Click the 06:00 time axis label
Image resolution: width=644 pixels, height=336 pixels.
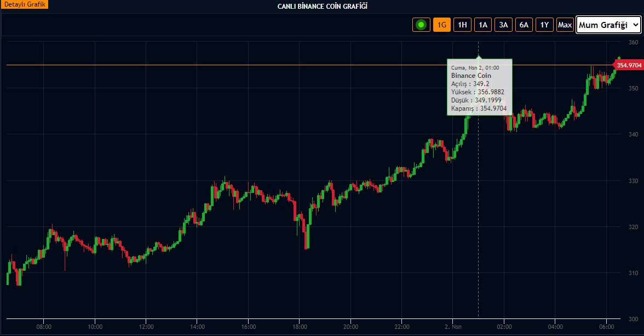point(607,327)
